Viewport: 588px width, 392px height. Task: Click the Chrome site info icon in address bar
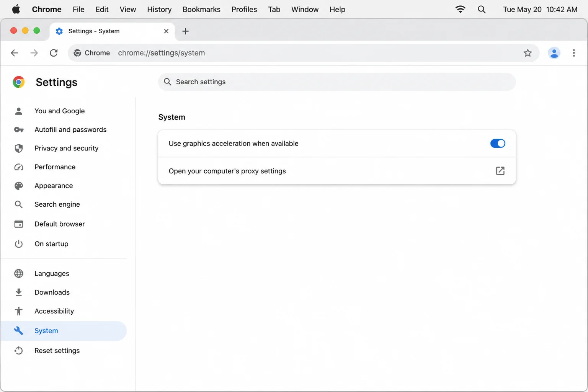point(77,53)
